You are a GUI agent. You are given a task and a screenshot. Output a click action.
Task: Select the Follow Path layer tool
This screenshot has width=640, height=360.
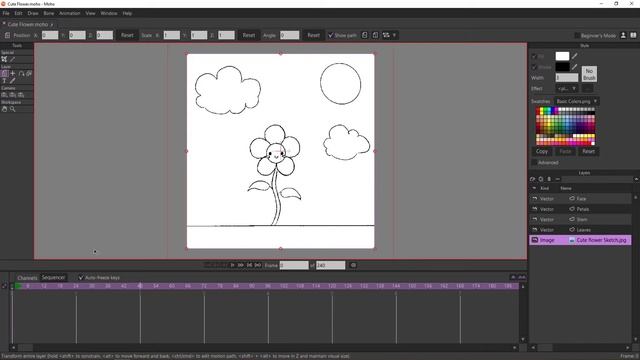pos(21,73)
